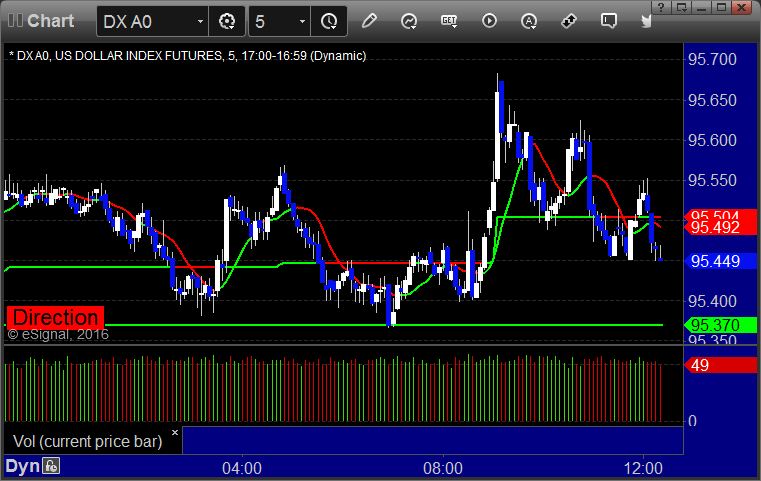Click the lock icon beside Dyn
Image resolution: width=761 pixels, height=481 pixels.
[51, 466]
